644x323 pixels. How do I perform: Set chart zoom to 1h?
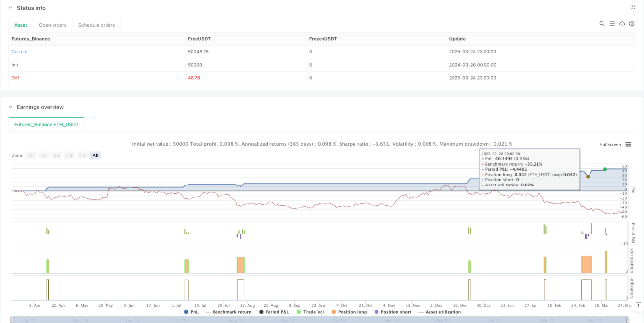(31, 155)
